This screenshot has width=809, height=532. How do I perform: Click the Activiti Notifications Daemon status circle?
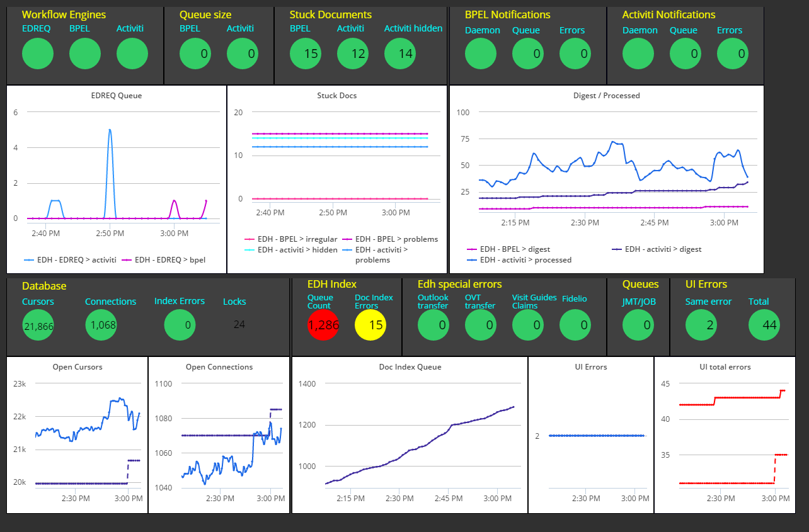pyautogui.click(x=638, y=54)
